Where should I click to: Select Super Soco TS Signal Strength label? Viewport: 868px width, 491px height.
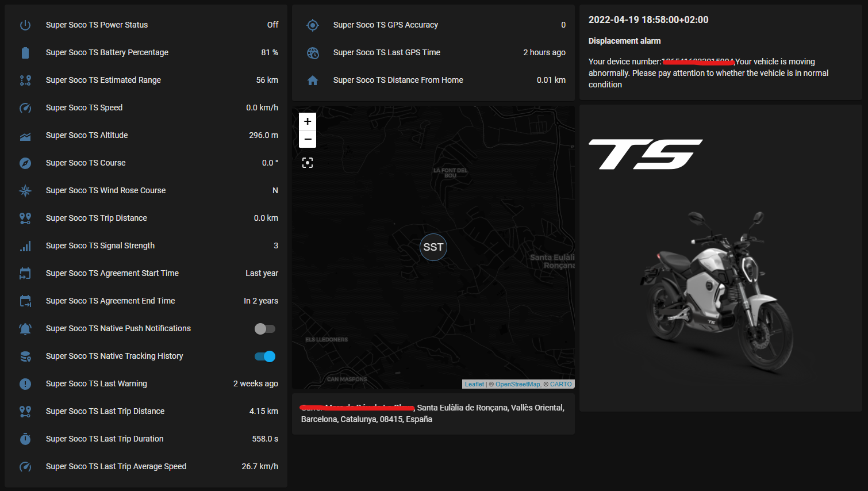point(100,245)
